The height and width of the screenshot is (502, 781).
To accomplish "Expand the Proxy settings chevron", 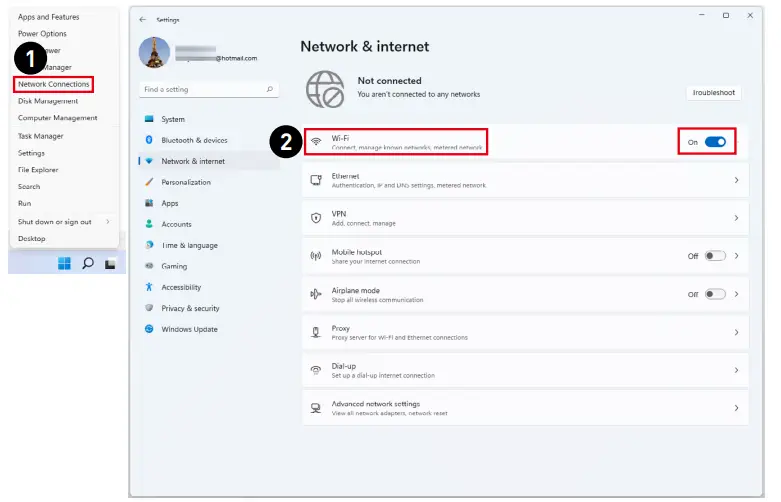I will 737,332.
